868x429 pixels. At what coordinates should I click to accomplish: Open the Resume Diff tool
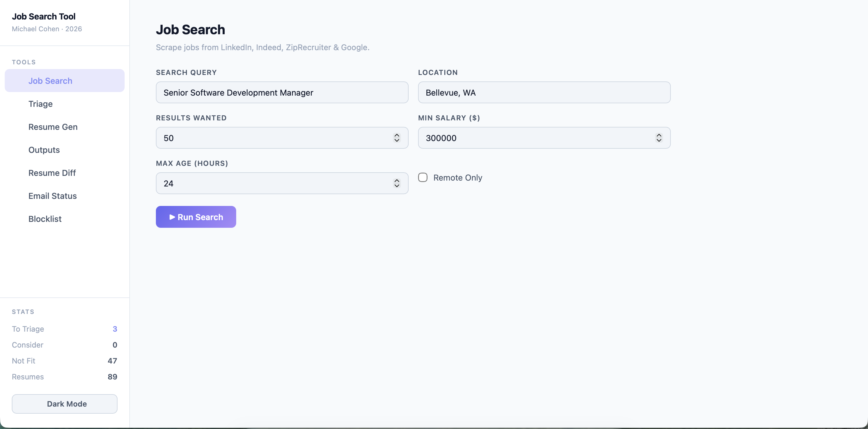[x=52, y=173]
